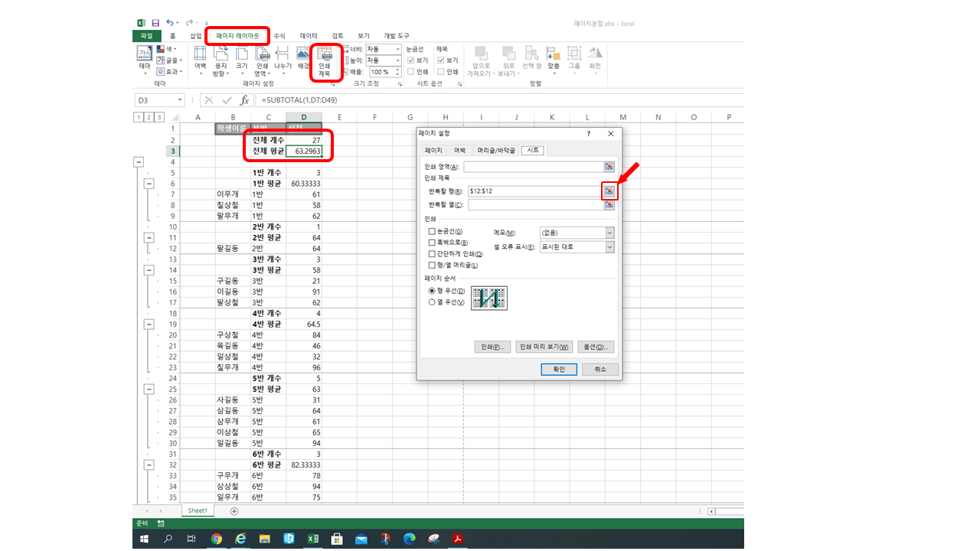Click the Windows Start button
The width and height of the screenshot is (980, 551).
(x=144, y=539)
